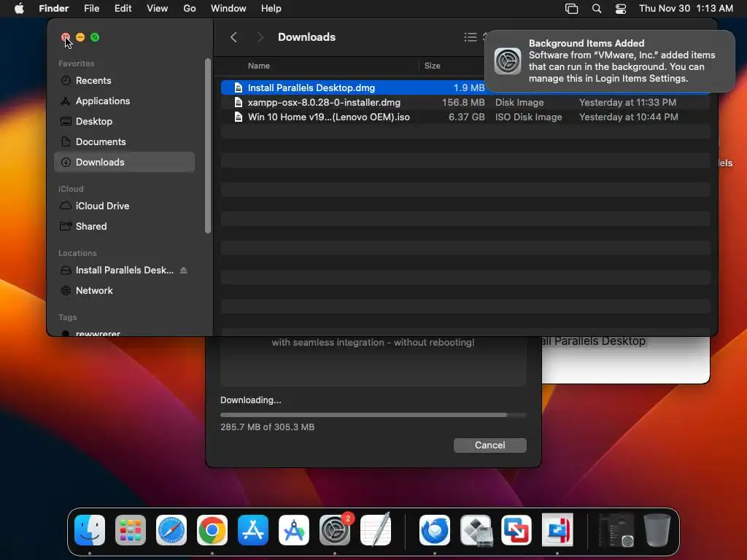
Task: Sort files by Name column
Action: 259,66
